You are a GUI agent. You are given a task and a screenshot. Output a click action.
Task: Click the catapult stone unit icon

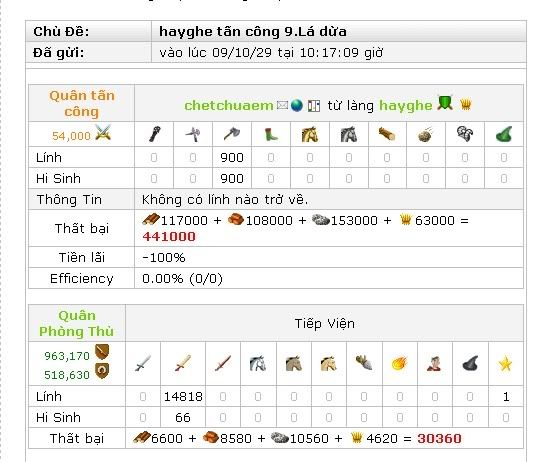tap(426, 134)
